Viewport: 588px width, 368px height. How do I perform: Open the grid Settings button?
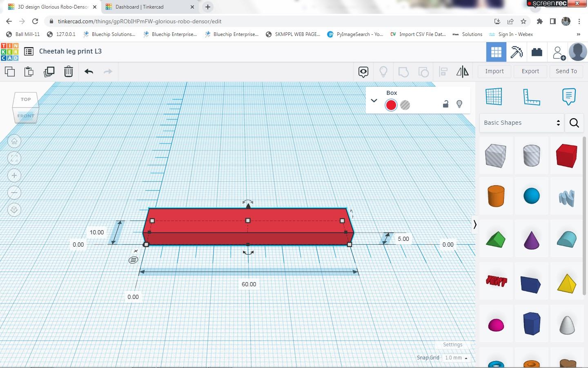pos(453,345)
